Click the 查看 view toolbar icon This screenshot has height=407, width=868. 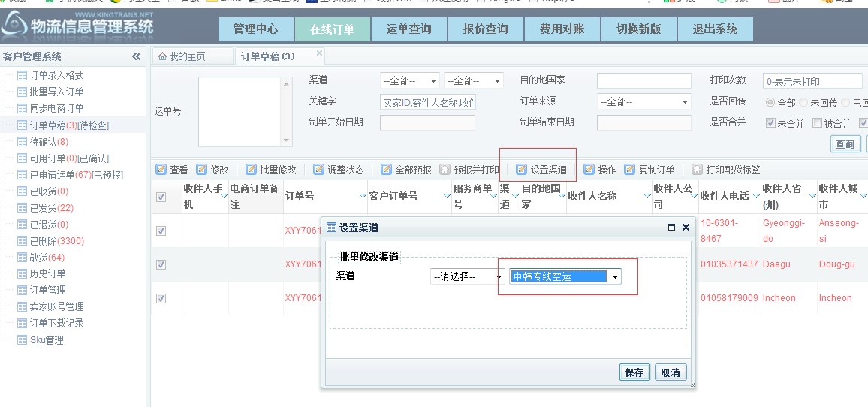point(161,170)
